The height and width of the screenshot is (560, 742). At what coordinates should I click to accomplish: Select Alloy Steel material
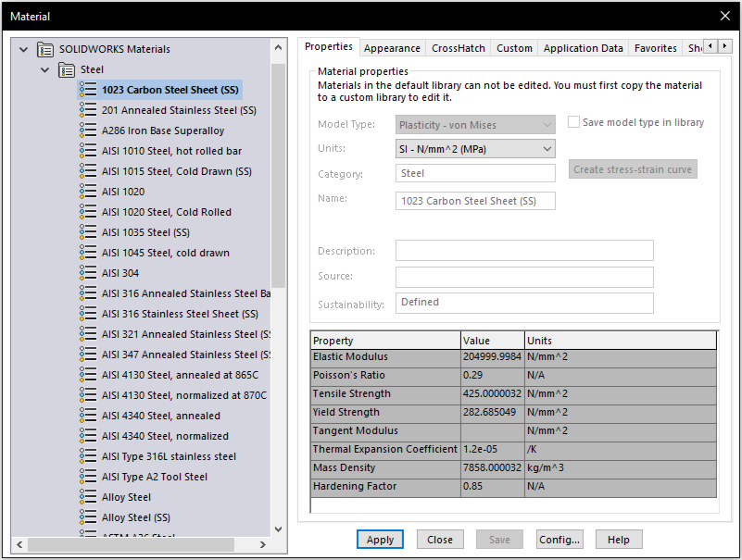coord(126,497)
